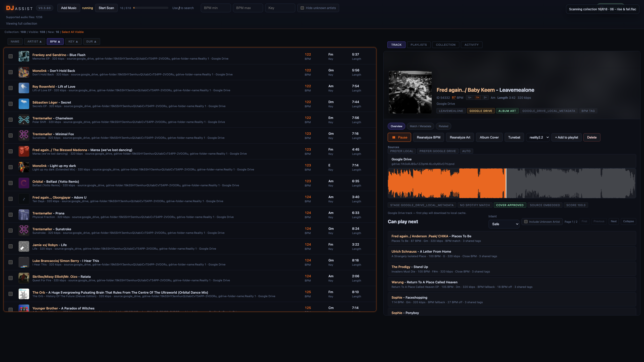Tick checkbox for Don't Hold Back row
The image size is (644, 362).
pyautogui.click(x=11, y=72)
